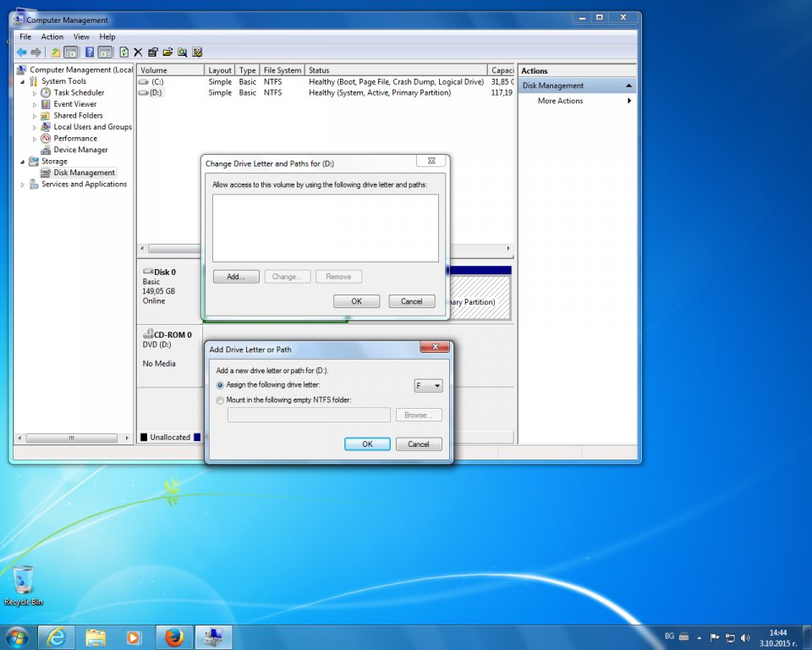Expand the Services and Applications node
The width and height of the screenshot is (812, 650).
coord(23,185)
